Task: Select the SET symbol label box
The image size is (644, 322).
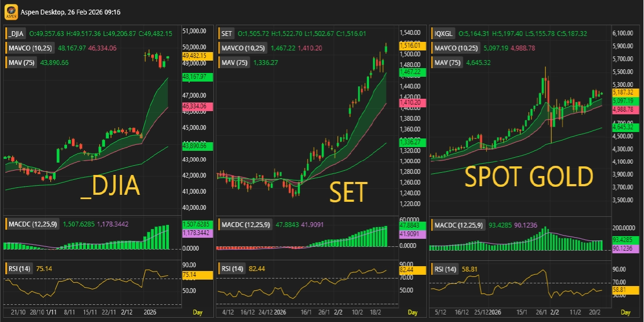Action: pyautogui.click(x=227, y=34)
